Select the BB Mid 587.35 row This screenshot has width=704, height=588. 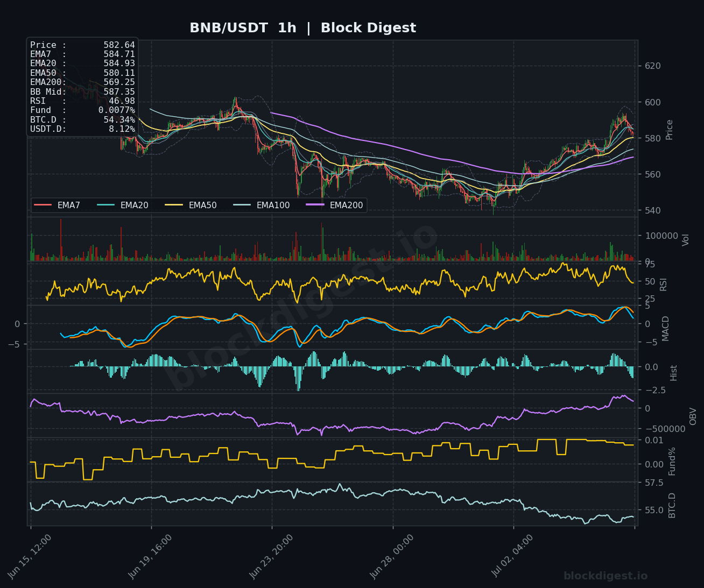[x=82, y=91]
